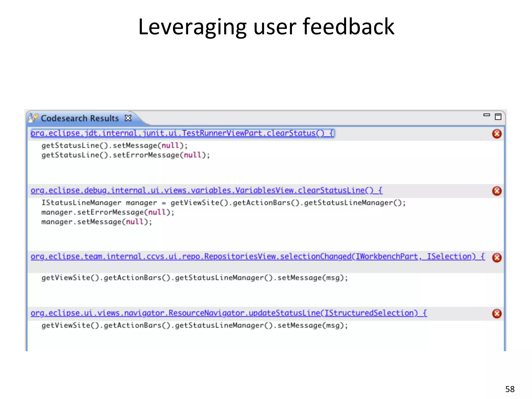
Task: Click the Codesearch Results tab icon
Action: (x=33, y=118)
